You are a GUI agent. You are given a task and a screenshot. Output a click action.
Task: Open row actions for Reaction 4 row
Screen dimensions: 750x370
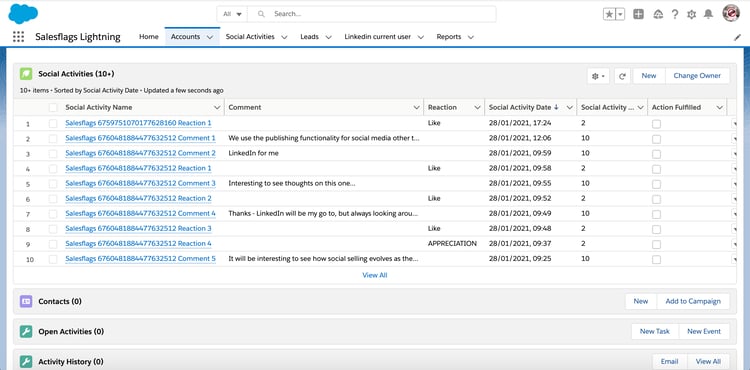pyautogui.click(x=734, y=244)
